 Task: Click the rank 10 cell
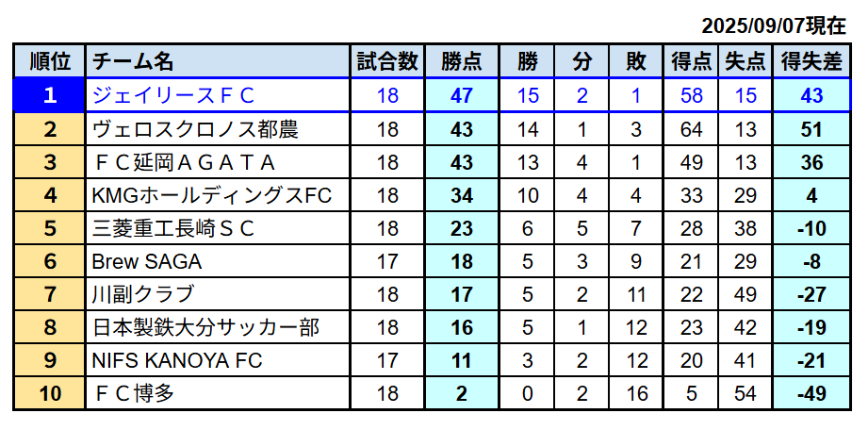[x=49, y=394]
